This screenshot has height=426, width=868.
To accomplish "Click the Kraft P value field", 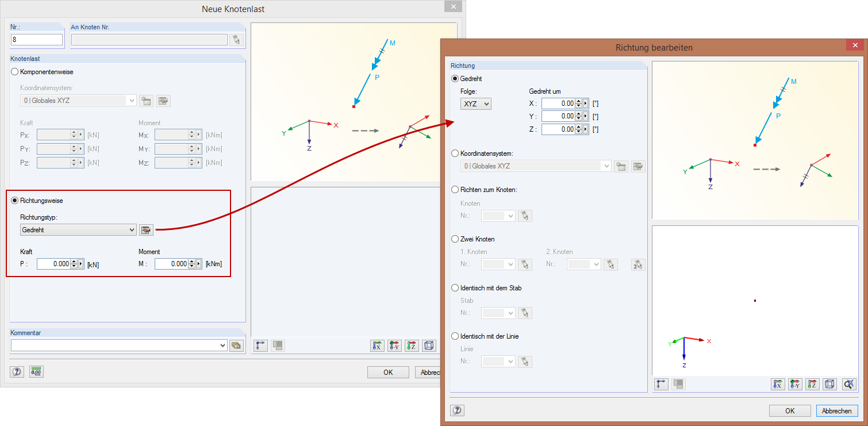I will point(53,264).
